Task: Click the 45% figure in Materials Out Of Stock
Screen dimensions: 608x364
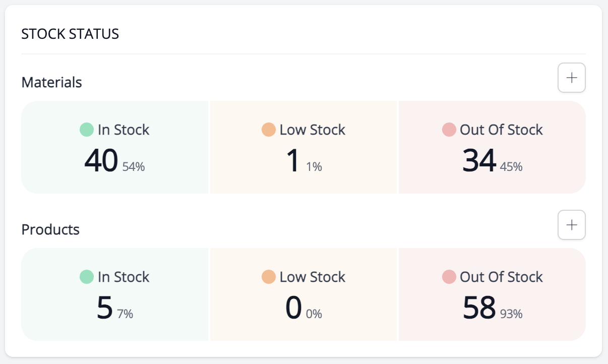Action: click(511, 167)
